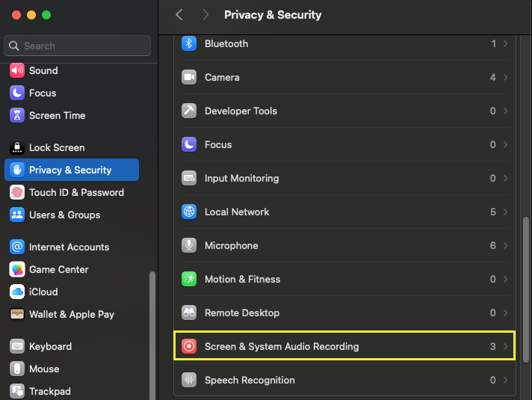Viewport: 532px width, 400px height.
Task: Click the Motion & Fitness runner icon
Action: point(189,280)
